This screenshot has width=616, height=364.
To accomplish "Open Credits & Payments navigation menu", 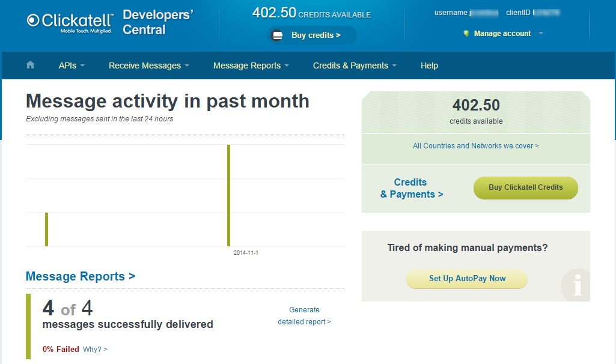I will click(x=355, y=65).
